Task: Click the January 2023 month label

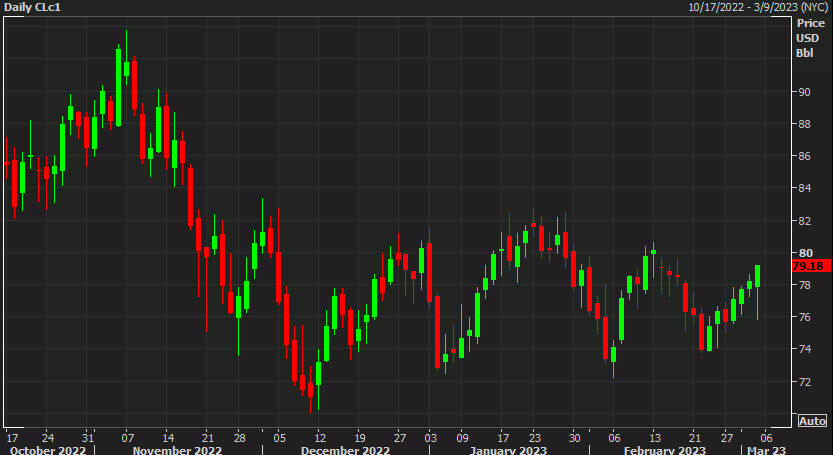Action: (x=508, y=450)
